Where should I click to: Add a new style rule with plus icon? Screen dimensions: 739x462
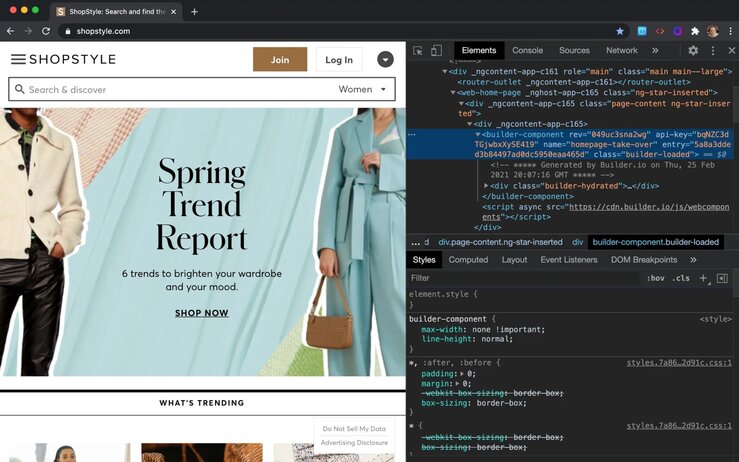coord(704,278)
